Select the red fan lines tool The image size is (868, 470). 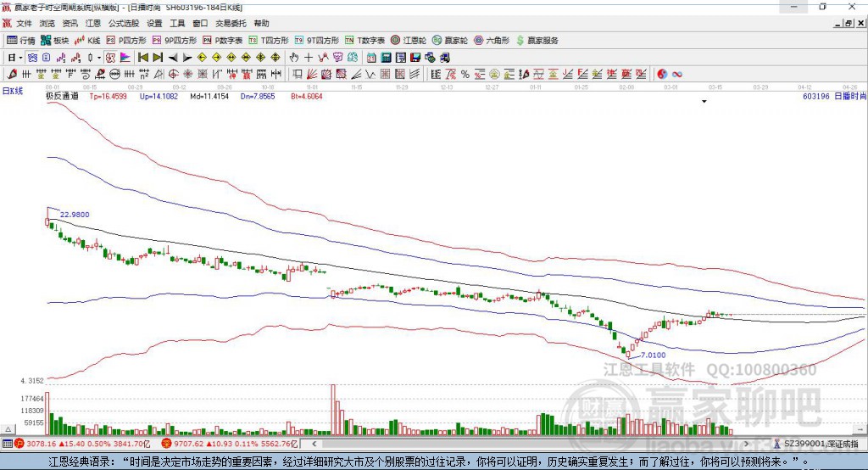[311, 74]
